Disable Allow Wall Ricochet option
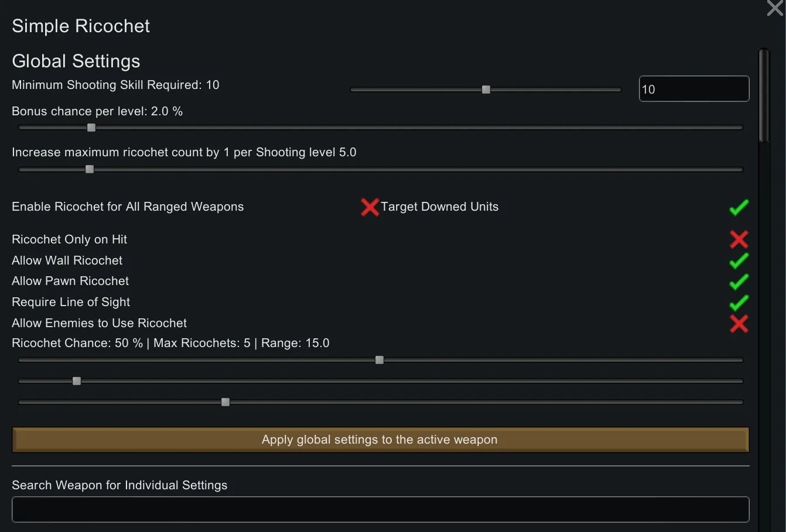Screen dimensions: 786x532 pos(739,260)
